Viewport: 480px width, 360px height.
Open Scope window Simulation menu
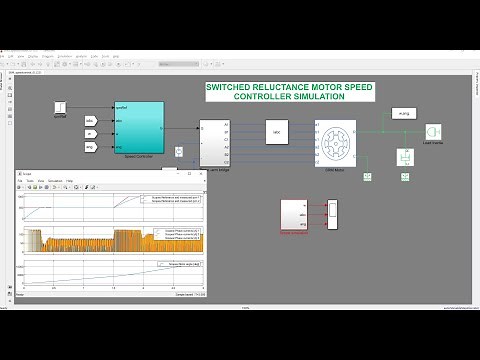[55, 181]
